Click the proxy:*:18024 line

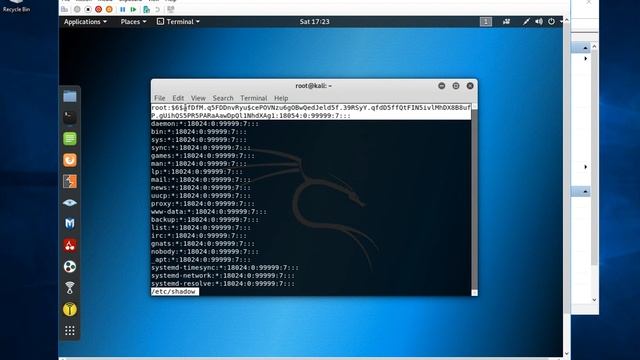click(x=202, y=204)
